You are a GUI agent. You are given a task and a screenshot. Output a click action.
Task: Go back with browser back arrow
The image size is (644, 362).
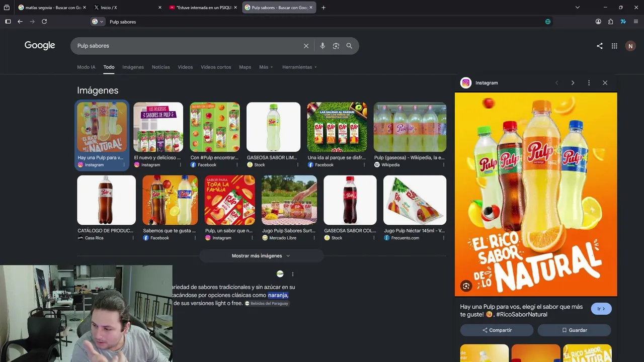tap(20, 22)
